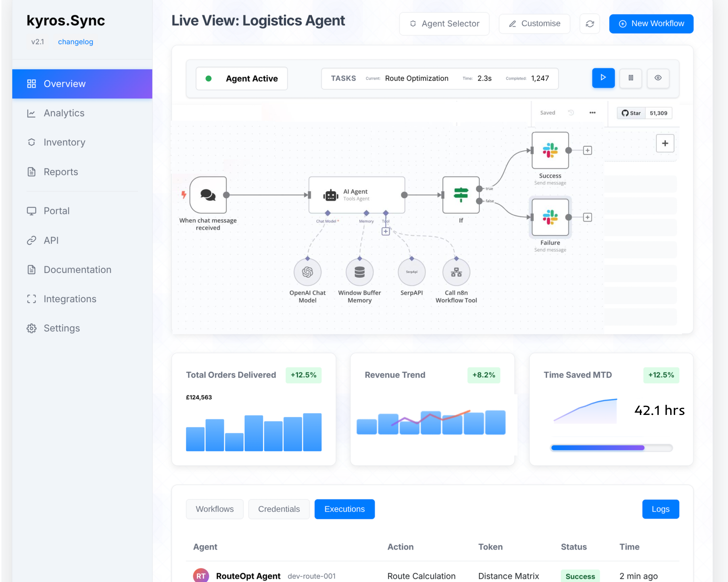Open the Call n8n Workflow Tool node
Image resolution: width=728 pixels, height=582 pixels.
tap(456, 272)
